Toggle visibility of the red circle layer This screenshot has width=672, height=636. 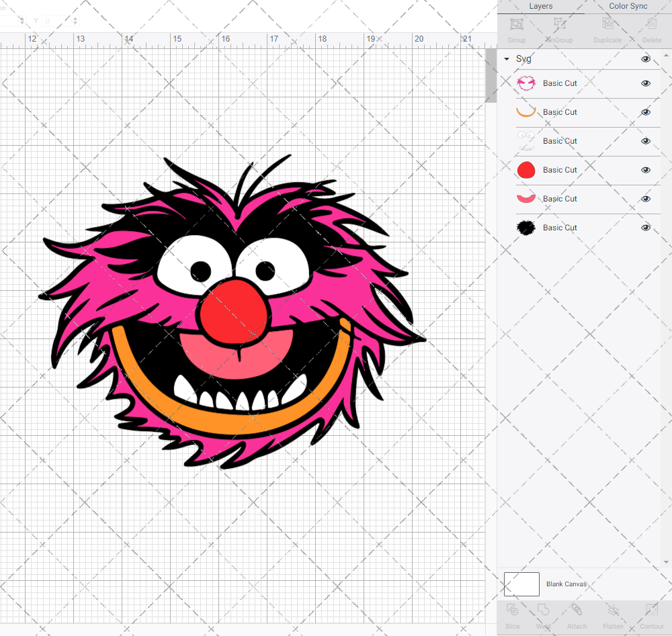tap(646, 170)
